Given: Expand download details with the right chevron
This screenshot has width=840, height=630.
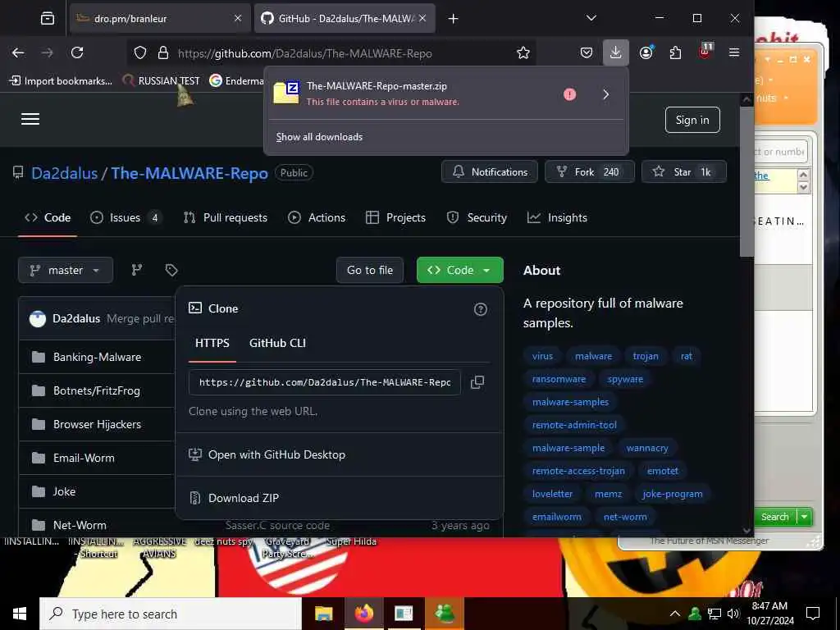Looking at the screenshot, I should (x=606, y=94).
